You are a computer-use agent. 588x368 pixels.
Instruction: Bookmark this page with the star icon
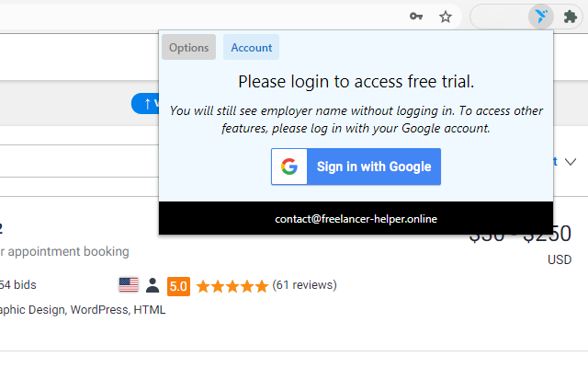click(x=446, y=16)
